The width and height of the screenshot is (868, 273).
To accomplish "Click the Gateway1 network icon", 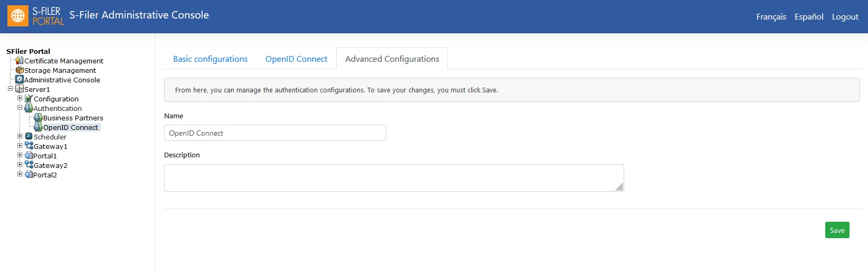I will pos(29,146).
